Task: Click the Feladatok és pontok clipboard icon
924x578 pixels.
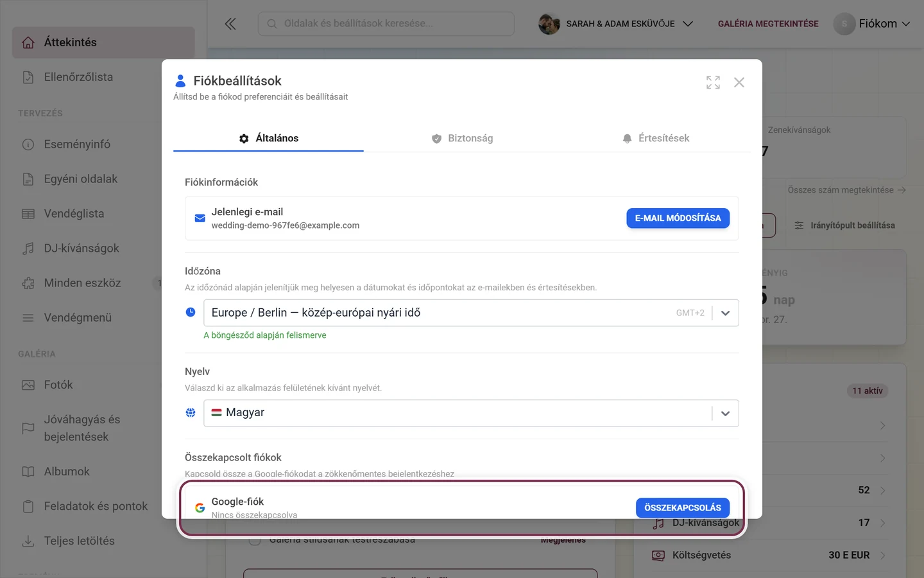Action: (28, 507)
